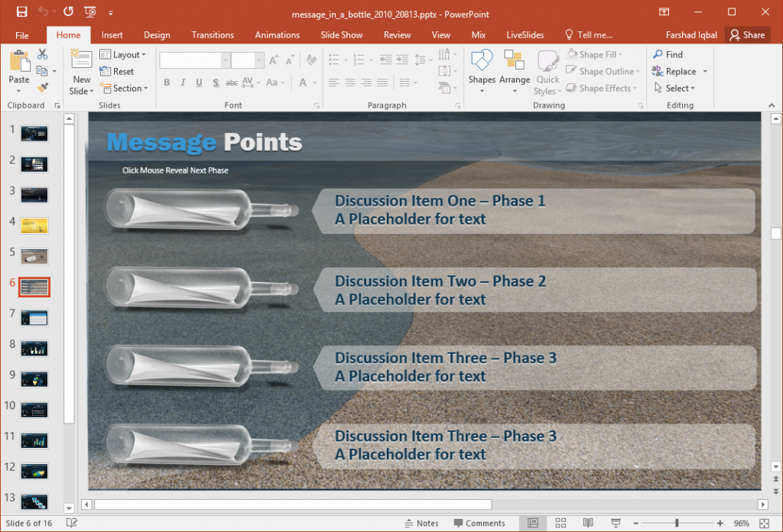
Task: Toggle the Notes pane in status bar
Action: pyautogui.click(x=422, y=523)
